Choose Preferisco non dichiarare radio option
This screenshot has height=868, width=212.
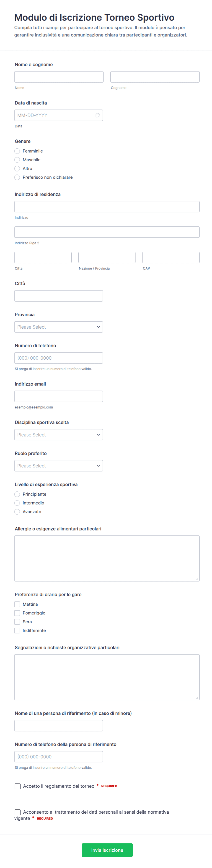click(17, 177)
